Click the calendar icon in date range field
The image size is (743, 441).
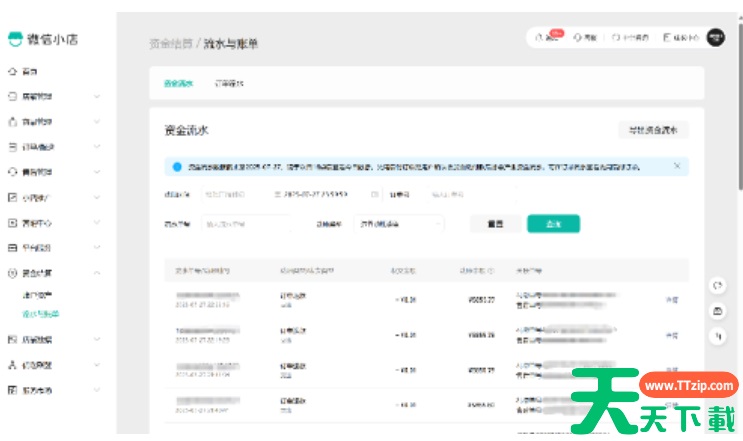(x=374, y=193)
